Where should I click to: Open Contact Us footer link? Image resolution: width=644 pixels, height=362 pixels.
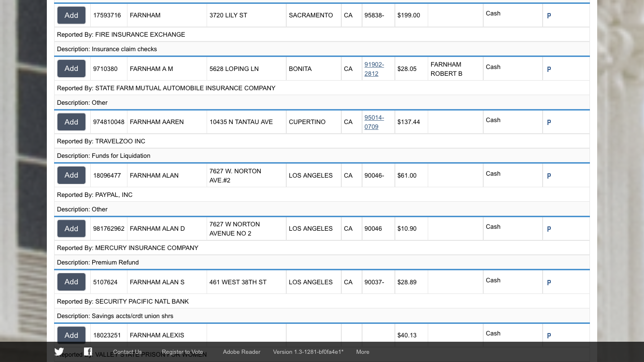coord(127,352)
